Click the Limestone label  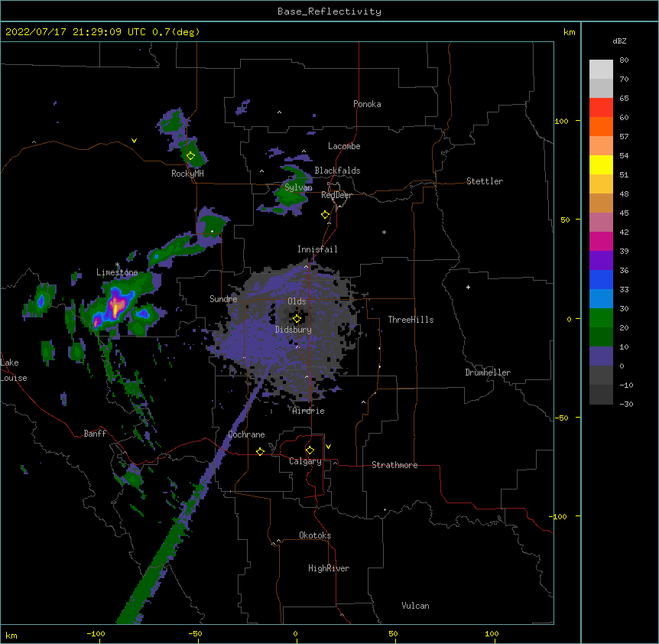(117, 272)
